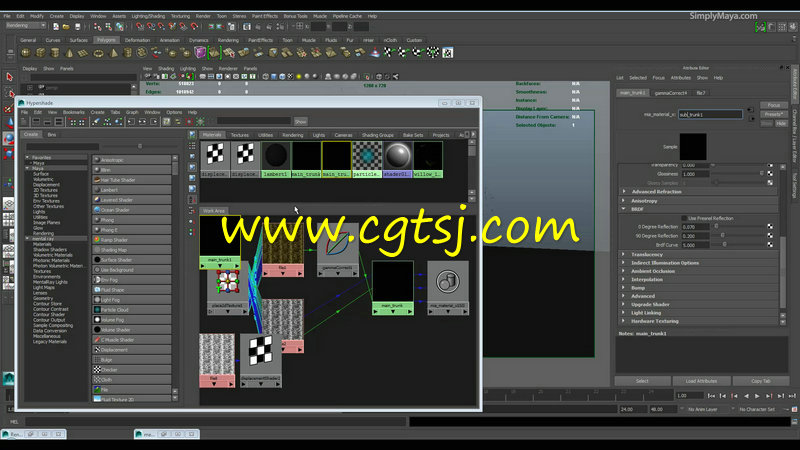Select Shadow Shaders under mental ray
The width and height of the screenshot is (800, 450).
click(50, 250)
